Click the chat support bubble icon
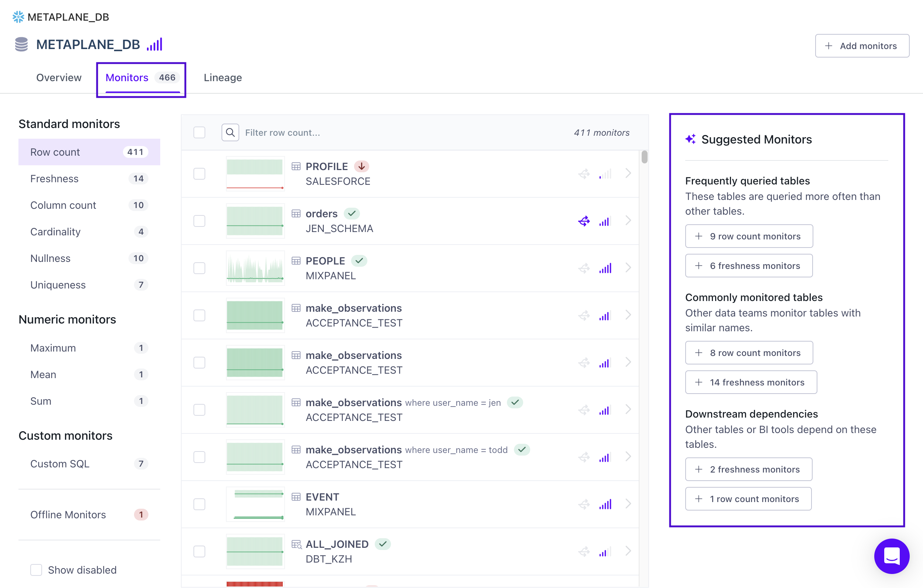Viewport: 923px width, 588px height. pos(891,556)
